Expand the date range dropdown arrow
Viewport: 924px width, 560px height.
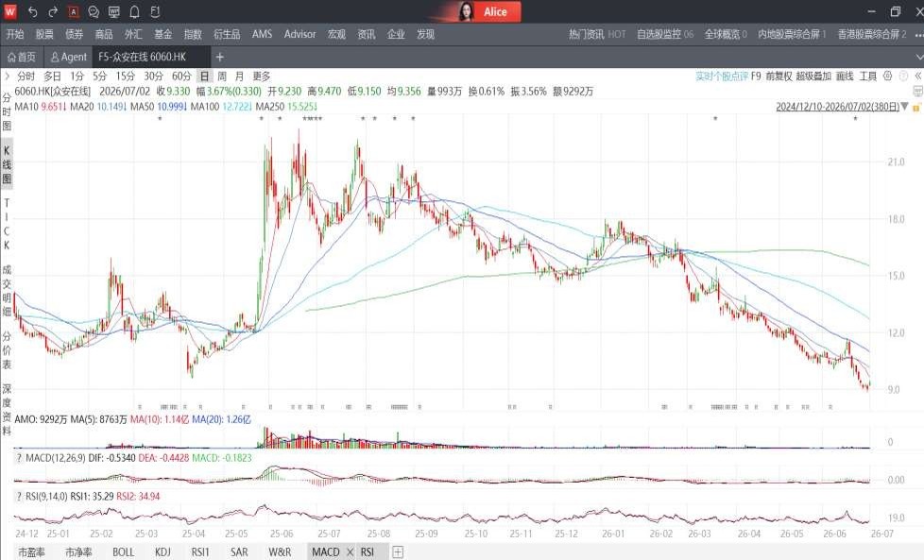(x=904, y=107)
